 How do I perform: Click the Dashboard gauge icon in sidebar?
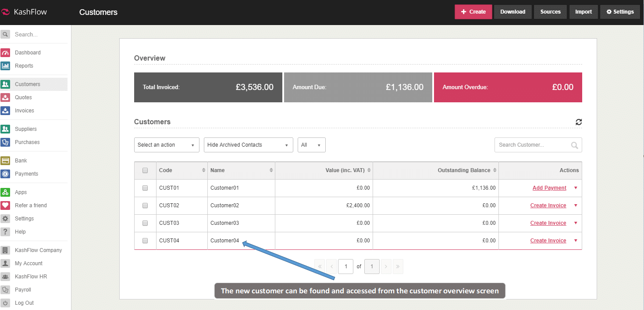coord(5,53)
